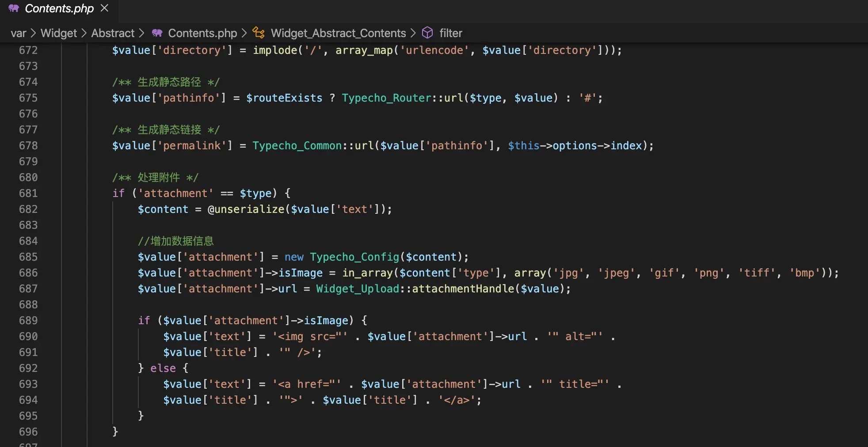Image resolution: width=868 pixels, height=447 pixels.
Task: Click '</a>' string on line 694
Action: [457, 400]
